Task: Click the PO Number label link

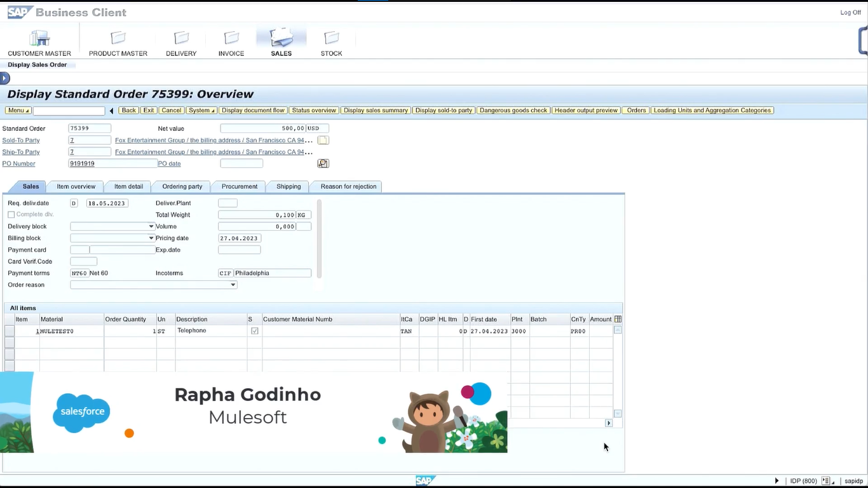Action: pyautogui.click(x=18, y=164)
